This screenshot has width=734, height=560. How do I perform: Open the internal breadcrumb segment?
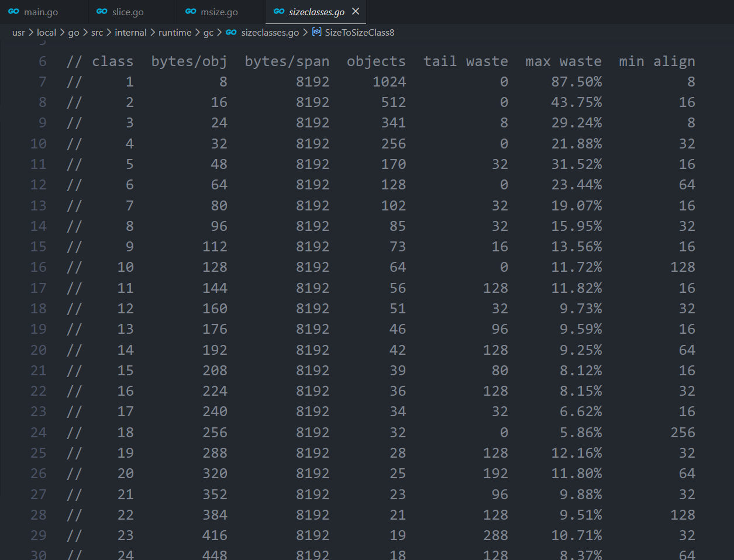[x=130, y=33]
